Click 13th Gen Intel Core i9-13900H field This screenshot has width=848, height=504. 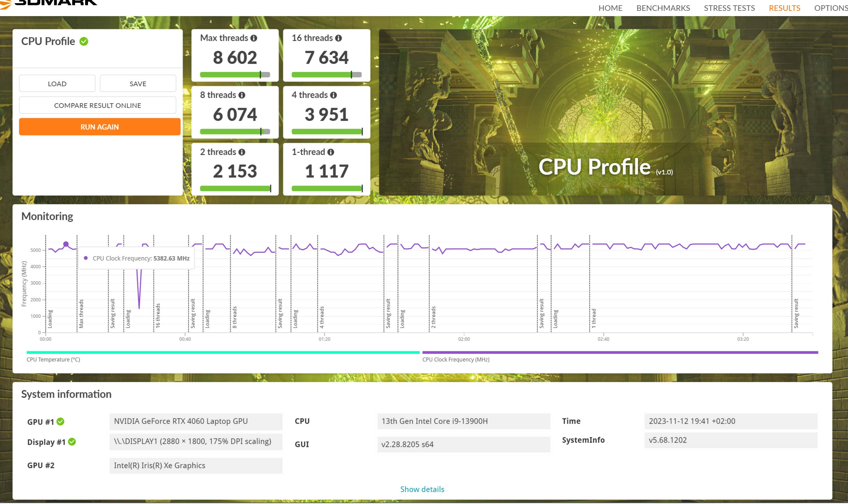pos(463,421)
